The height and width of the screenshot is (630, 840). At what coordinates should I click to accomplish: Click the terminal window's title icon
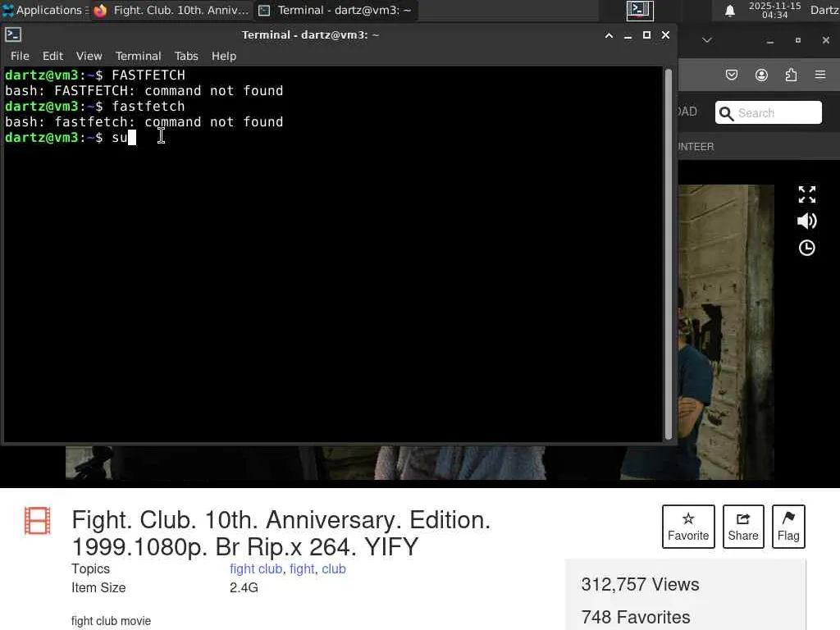pyautogui.click(x=13, y=34)
